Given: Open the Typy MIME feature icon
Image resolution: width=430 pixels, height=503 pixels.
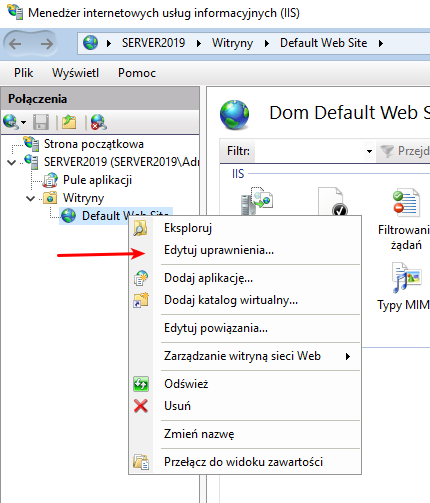Looking at the screenshot, I should coord(406,278).
